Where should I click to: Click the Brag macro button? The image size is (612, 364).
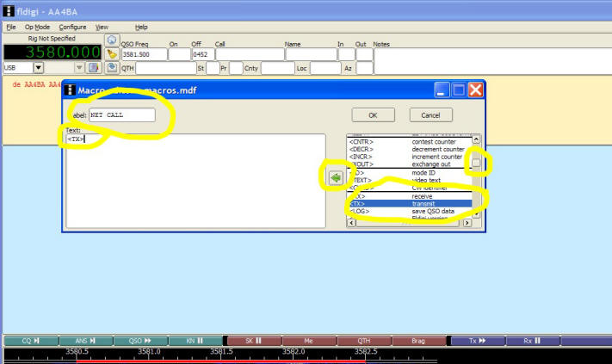pos(419,341)
